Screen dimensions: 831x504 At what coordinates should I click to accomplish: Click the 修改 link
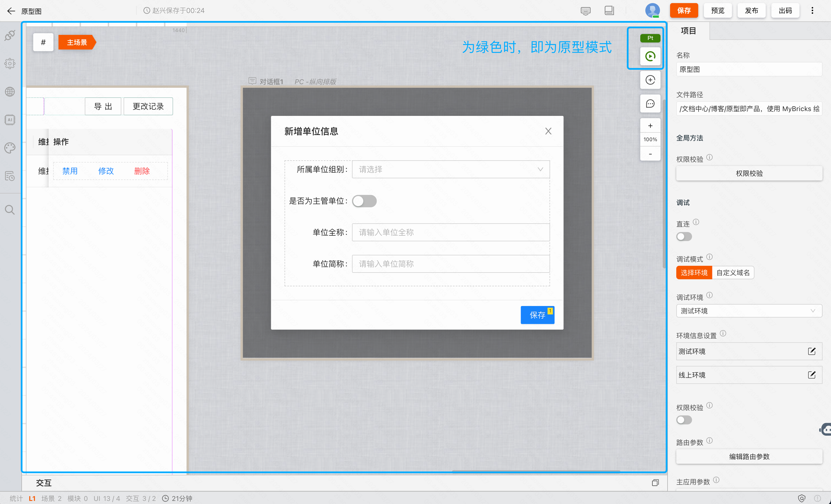pyautogui.click(x=106, y=171)
